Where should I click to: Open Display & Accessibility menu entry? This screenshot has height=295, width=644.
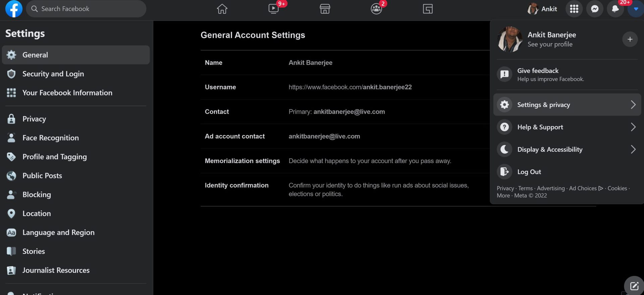point(567,149)
